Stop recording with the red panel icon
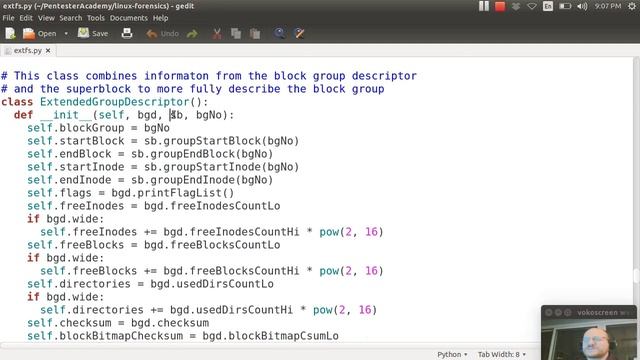This screenshot has width=640, height=360. coord(500,6)
